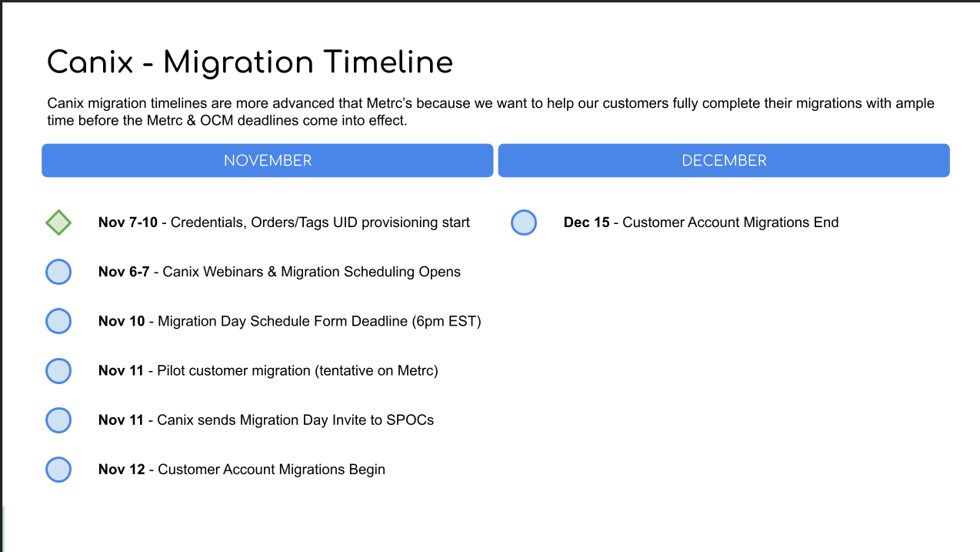Screen dimensions: 980x552
Task: Select the NOVEMBER header bar
Action: click(x=267, y=160)
